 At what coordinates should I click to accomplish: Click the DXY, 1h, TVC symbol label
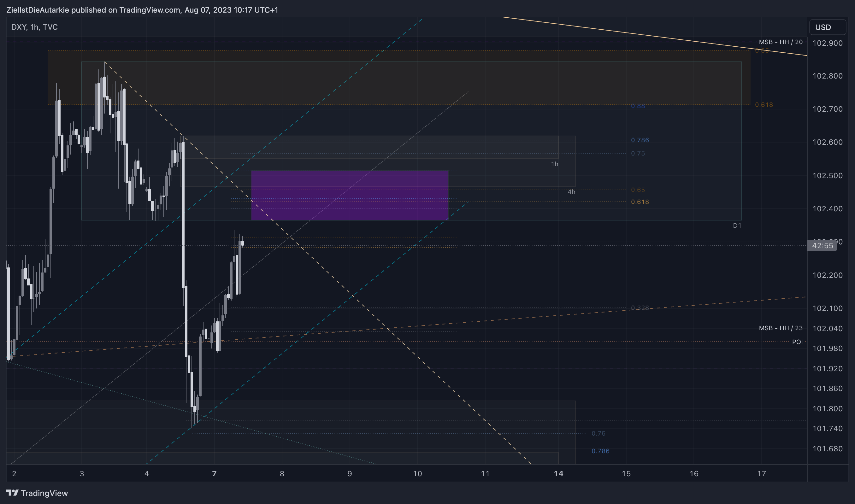click(34, 27)
